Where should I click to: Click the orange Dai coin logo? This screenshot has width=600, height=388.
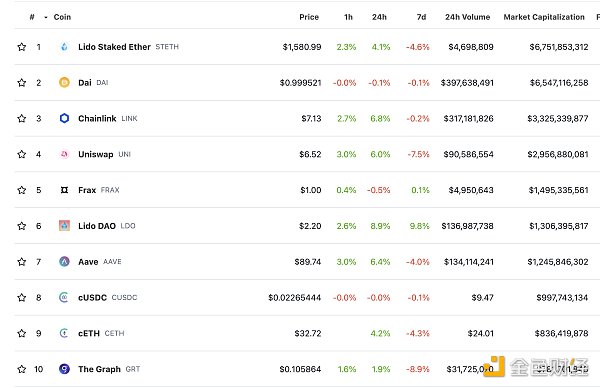(64, 82)
